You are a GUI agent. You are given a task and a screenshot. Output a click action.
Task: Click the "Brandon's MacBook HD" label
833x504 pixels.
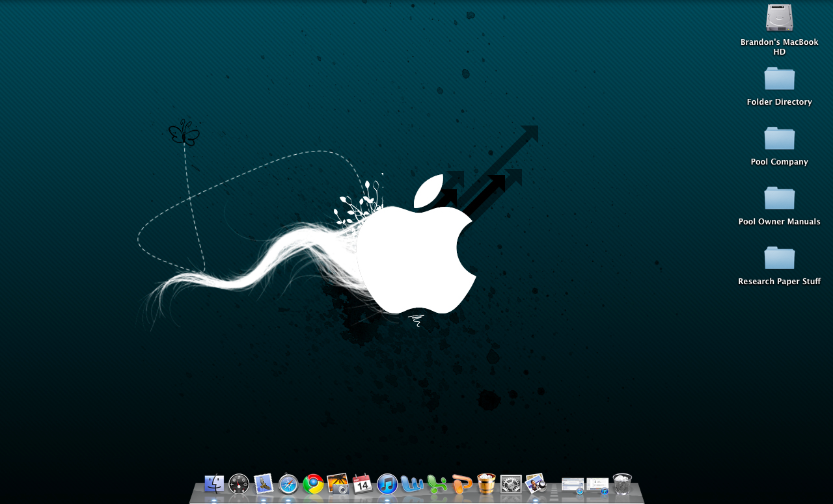click(779, 47)
